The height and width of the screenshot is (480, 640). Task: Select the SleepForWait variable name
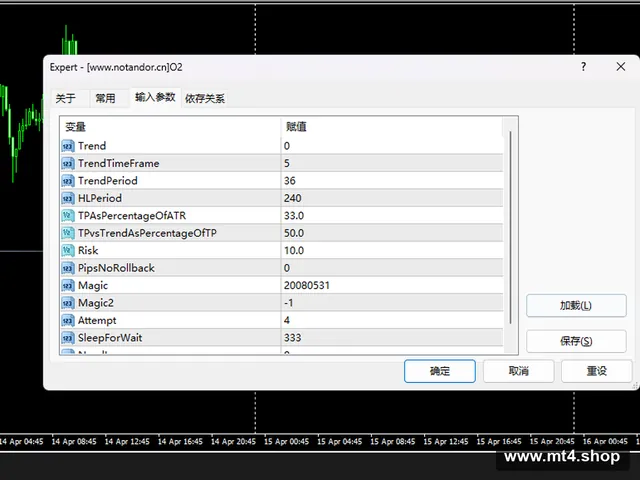coord(110,338)
